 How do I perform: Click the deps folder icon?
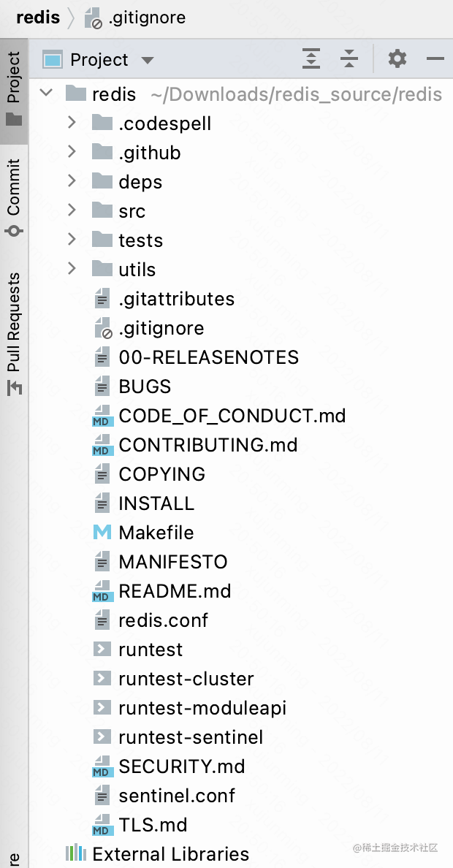pos(102,180)
